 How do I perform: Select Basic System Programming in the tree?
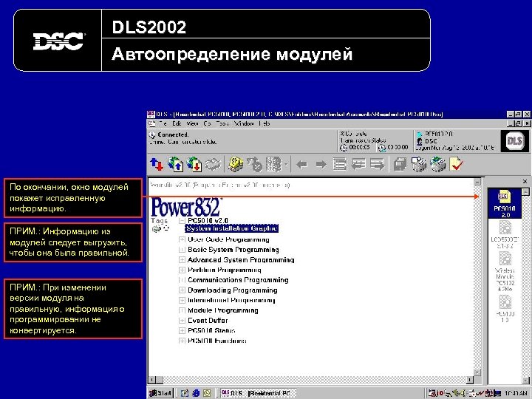pos(233,250)
